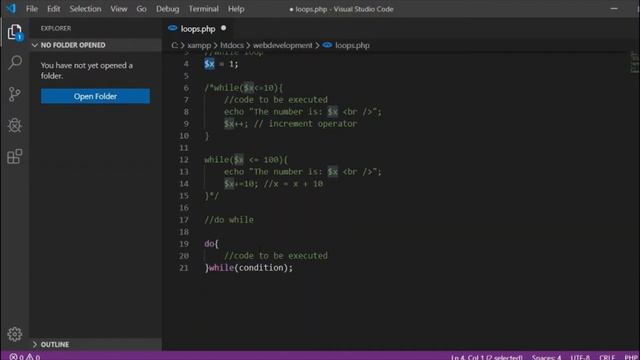The width and height of the screenshot is (640, 360).
Task: Open the Manage gear icon
Action: [x=15, y=334]
